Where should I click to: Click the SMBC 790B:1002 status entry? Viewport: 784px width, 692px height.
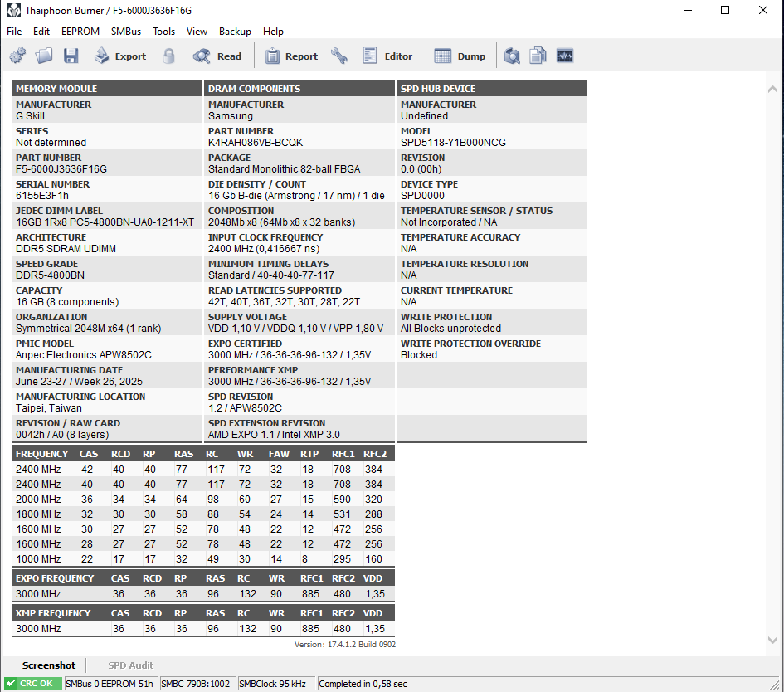click(196, 684)
